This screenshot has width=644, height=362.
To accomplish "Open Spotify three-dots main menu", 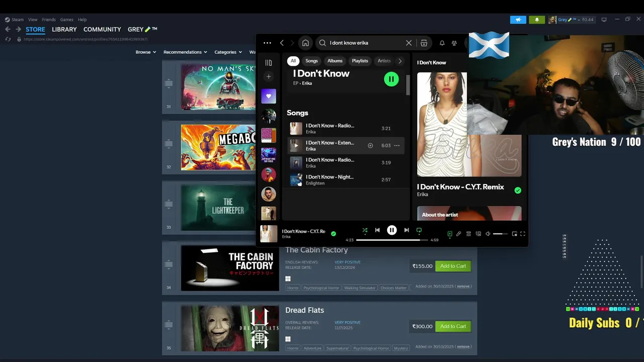I will (267, 43).
